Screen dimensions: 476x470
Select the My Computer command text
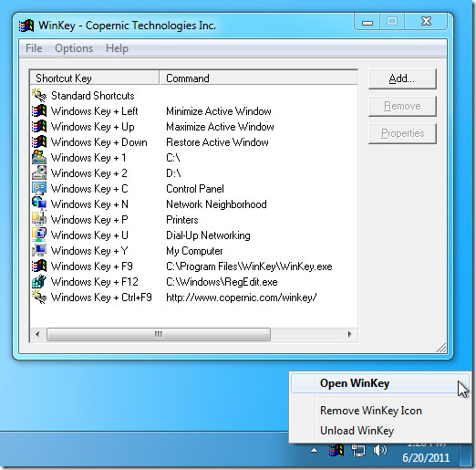click(x=194, y=251)
